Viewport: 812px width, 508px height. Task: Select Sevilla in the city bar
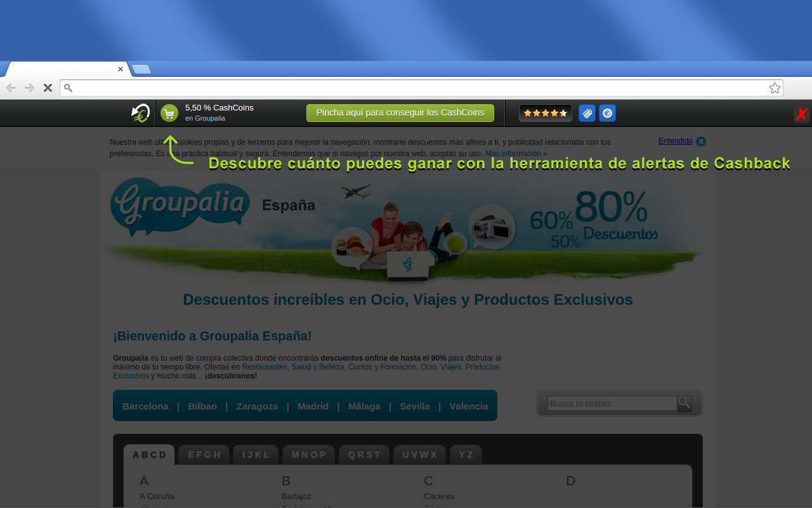[415, 406]
